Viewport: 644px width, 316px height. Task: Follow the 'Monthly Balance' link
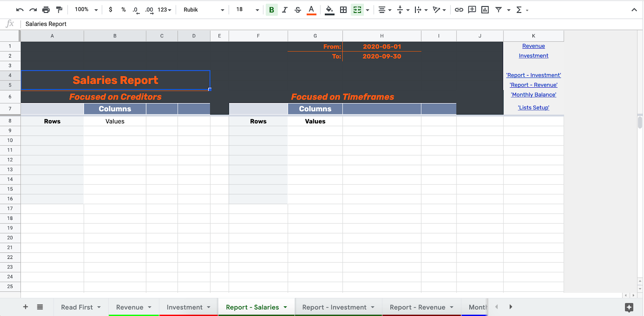(x=533, y=95)
